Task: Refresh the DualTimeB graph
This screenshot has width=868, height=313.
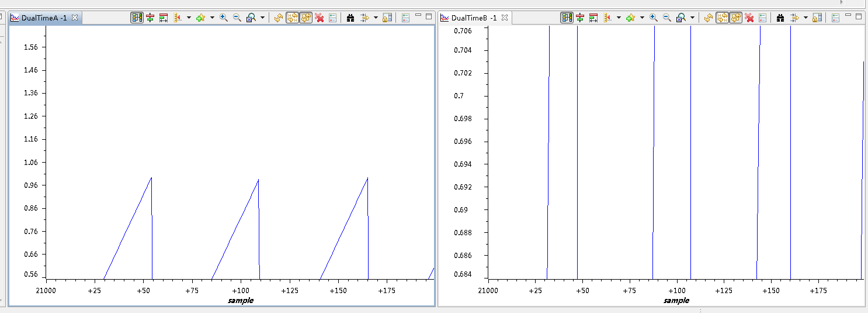Action: coord(709,18)
